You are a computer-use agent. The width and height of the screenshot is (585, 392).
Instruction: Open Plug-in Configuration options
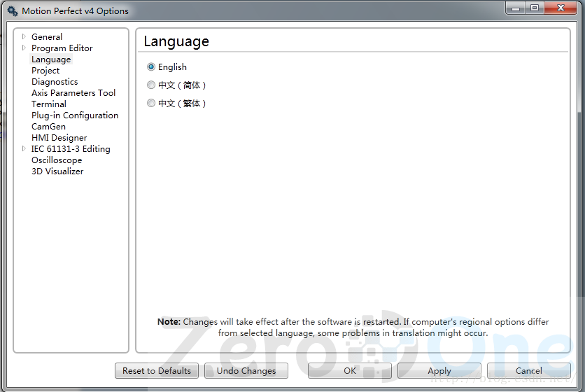[x=75, y=115]
